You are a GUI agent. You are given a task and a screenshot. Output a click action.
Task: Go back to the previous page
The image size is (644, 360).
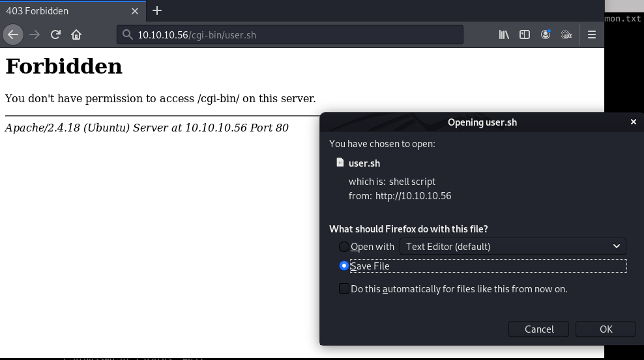coord(13,35)
